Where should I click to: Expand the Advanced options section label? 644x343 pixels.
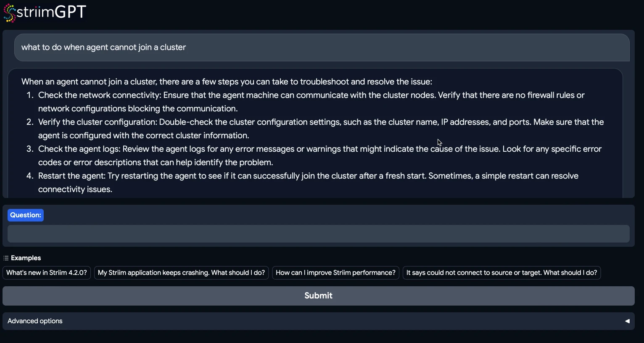tap(35, 321)
